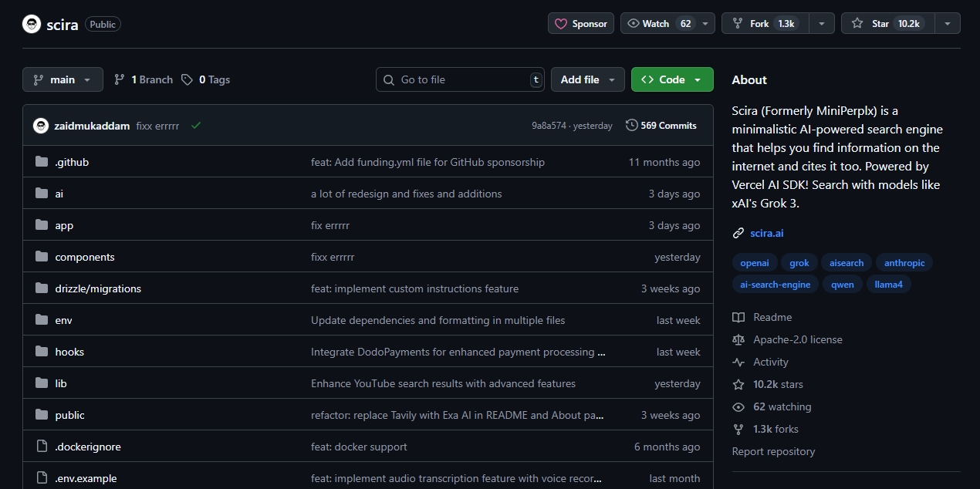Click the .env.example file icon

pos(42,478)
